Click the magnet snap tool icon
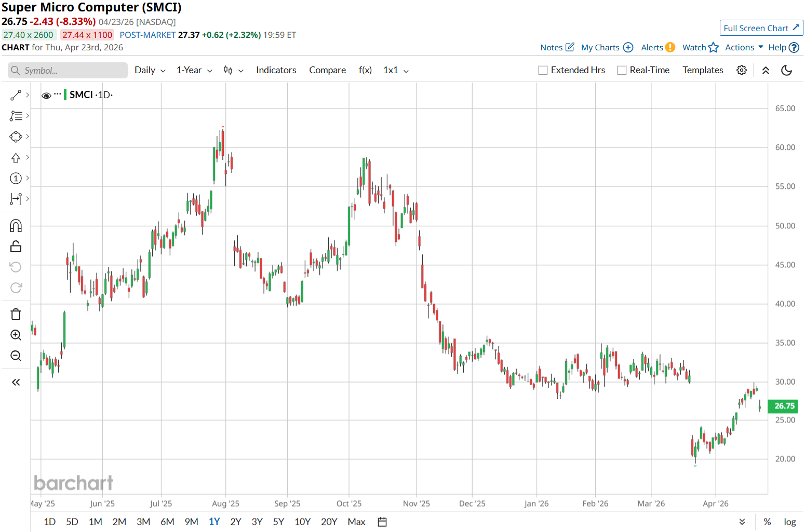 [16, 226]
